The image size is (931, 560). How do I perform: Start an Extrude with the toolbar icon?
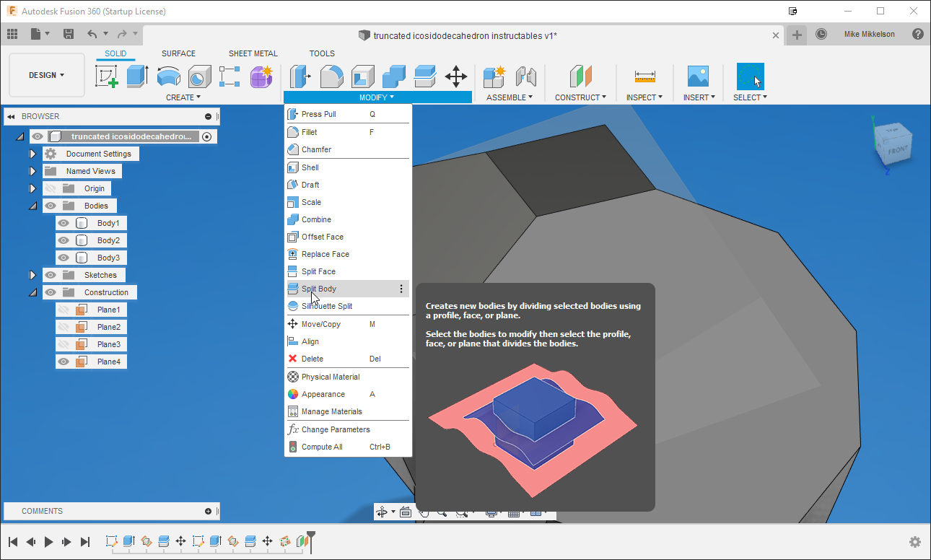pyautogui.click(x=137, y=76)
